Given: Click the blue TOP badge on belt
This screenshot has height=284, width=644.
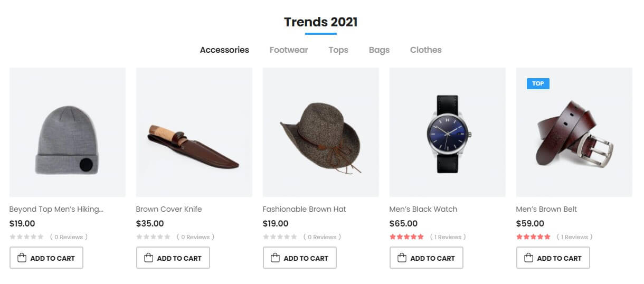Looking at the screenshot, I should point(538,83).
